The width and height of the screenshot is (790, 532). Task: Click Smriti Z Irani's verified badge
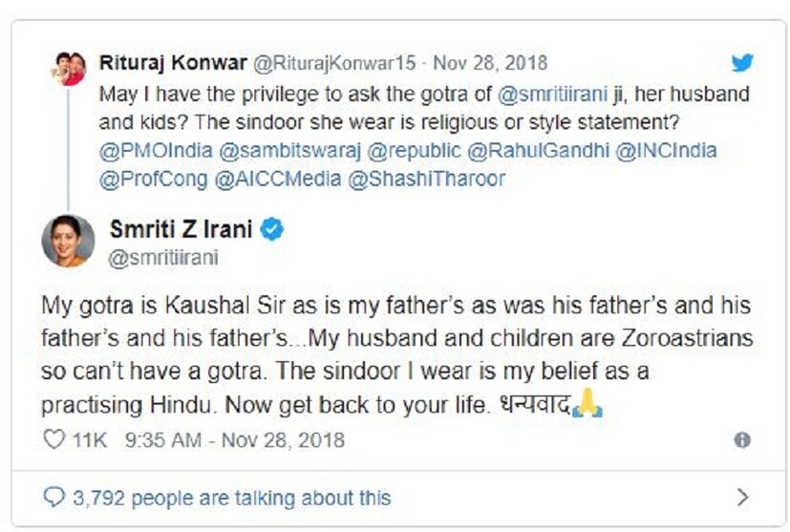click(x=272, y=229)
